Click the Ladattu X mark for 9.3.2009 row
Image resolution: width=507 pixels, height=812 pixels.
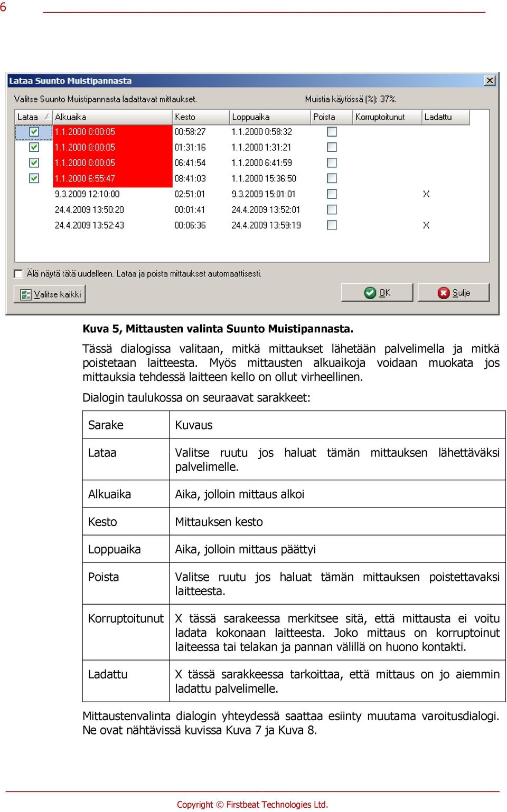pyautogui.click(x=426, y=194)
